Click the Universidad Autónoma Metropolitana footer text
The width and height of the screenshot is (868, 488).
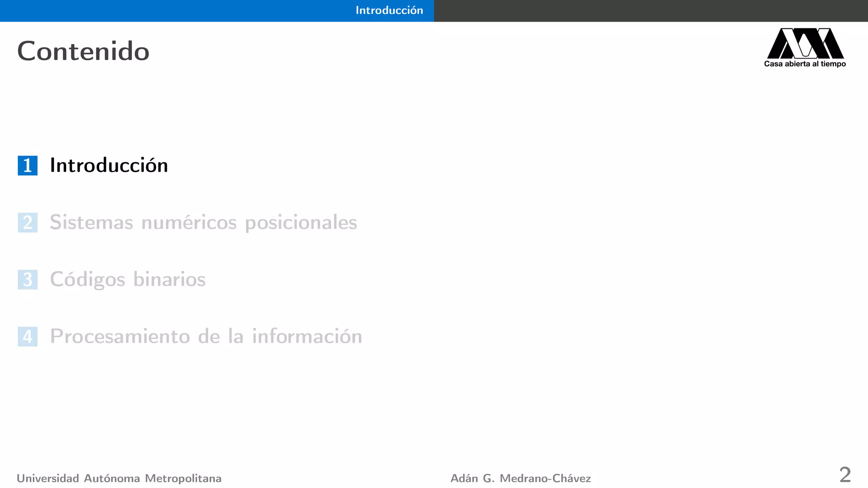point(119,478)
